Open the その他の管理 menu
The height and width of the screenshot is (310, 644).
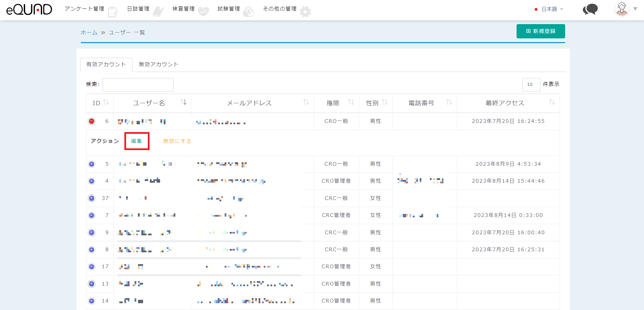(x=280, y=9)
